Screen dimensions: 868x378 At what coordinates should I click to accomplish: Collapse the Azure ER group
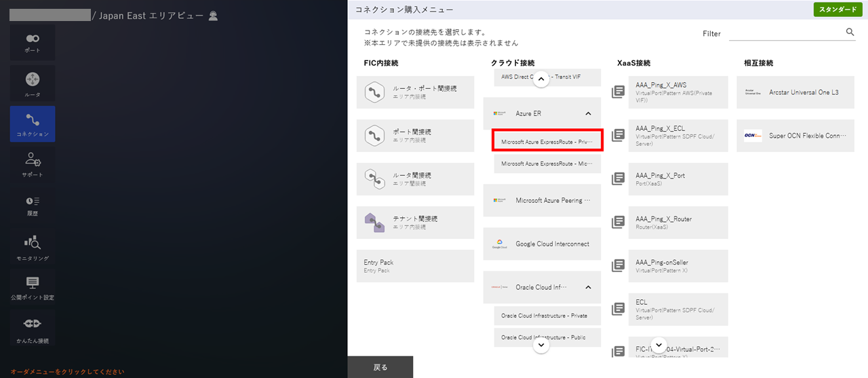588,113
